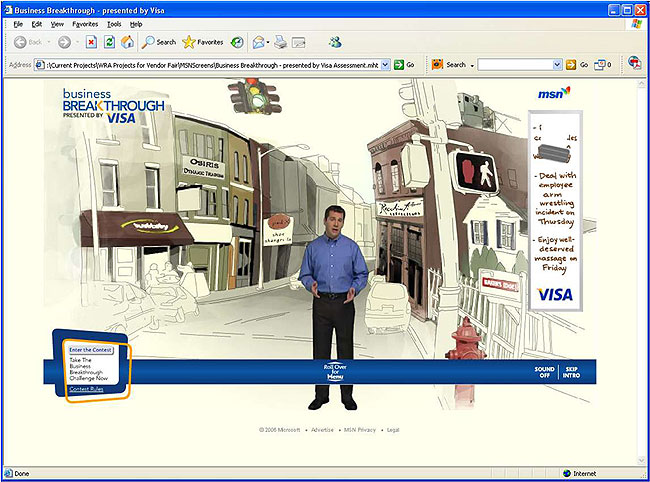Click the Done status bar text
This screenshot has height=482, width=650.
pyautogui.click(x=22, y=473)
